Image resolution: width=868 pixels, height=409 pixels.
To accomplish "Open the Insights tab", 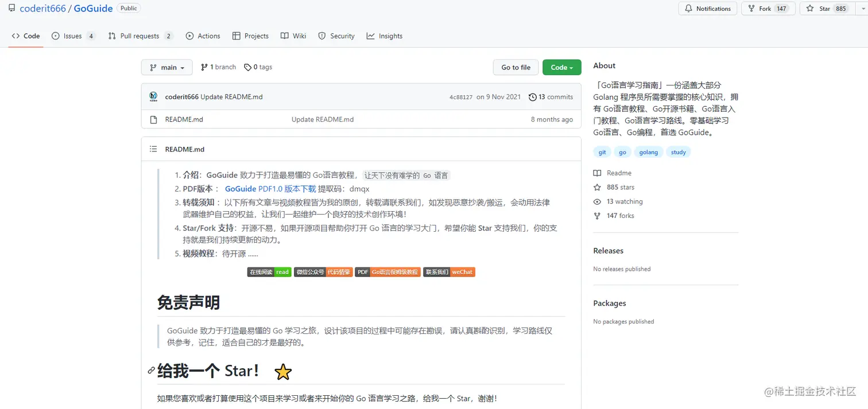I will tap(385, 36).
